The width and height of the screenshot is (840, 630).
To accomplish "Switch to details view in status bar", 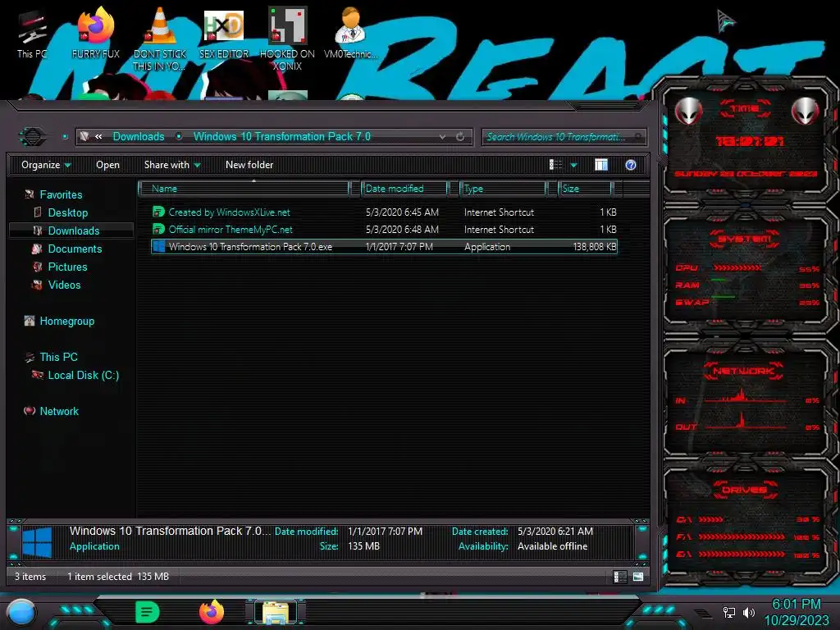I will (x=620, y=577).
